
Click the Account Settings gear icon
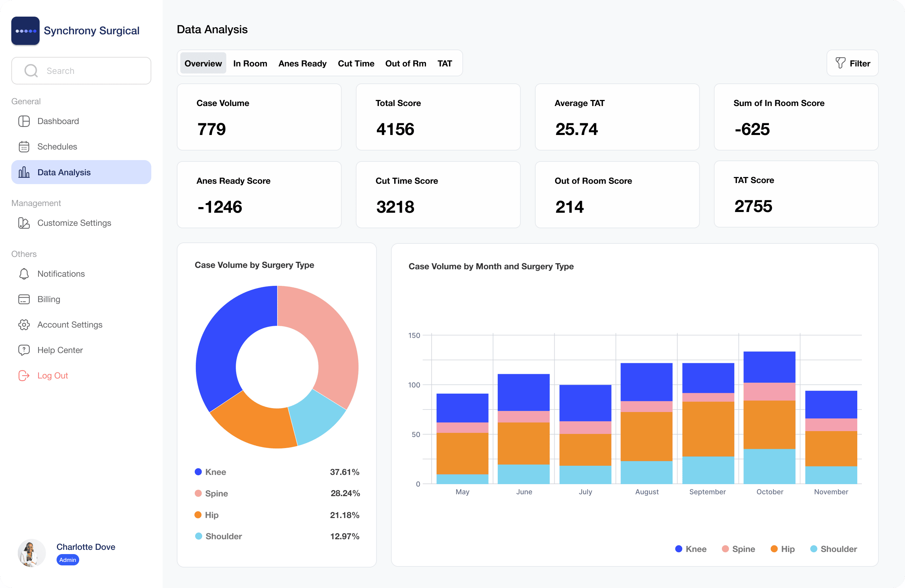(24, 325)
